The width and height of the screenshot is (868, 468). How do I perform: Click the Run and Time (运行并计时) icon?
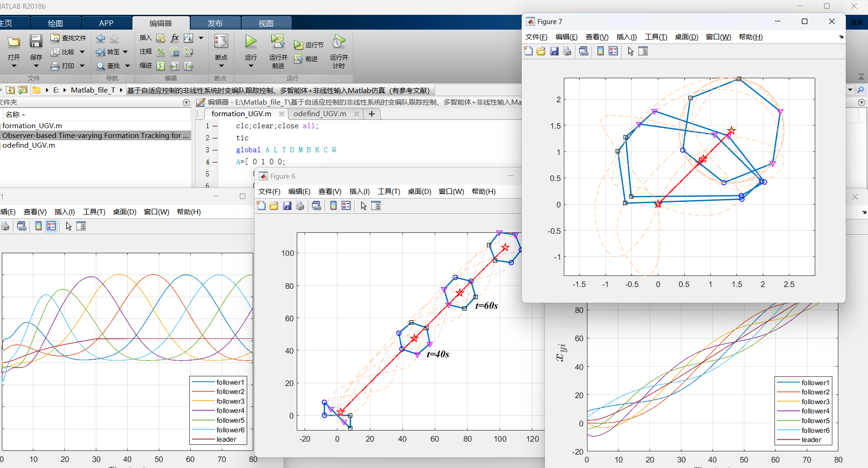(x=338, y=42)
